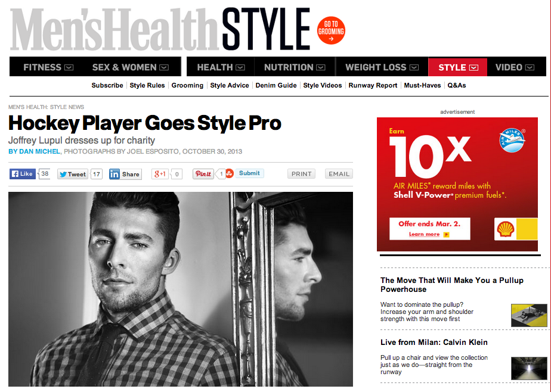Viewport: 551px width, 392px height.
Task: Open the Pullup Powerhouse article thumbnail
Action: [x=529, y=315]
